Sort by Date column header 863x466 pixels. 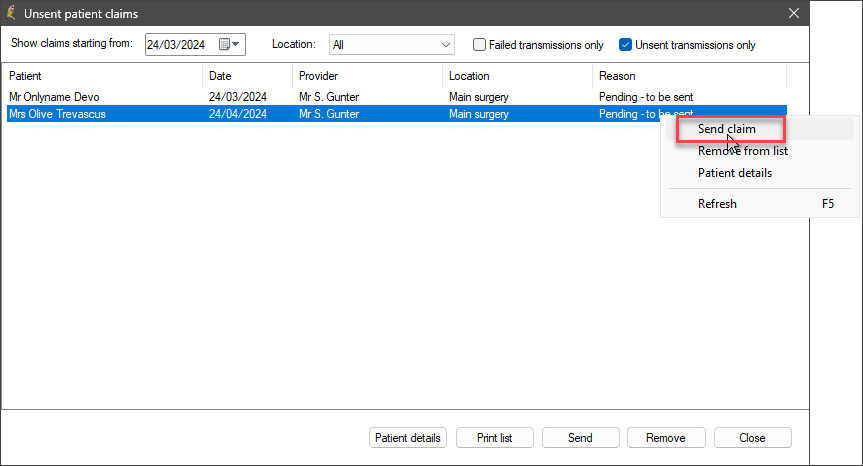point(248,76)
